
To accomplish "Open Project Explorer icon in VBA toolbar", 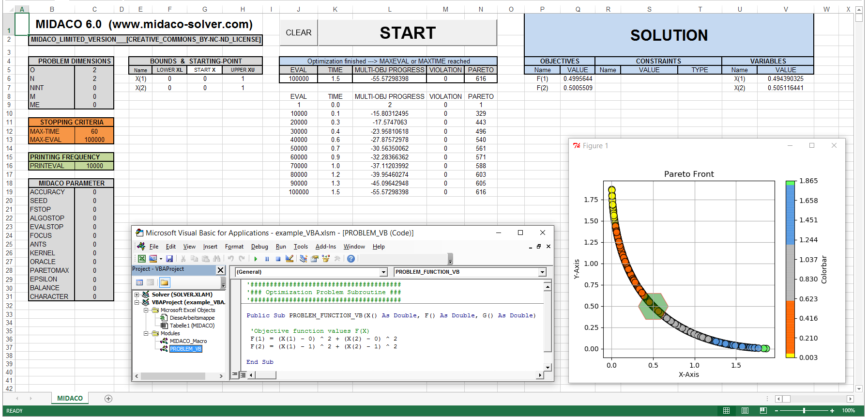I will coord(304,259).
